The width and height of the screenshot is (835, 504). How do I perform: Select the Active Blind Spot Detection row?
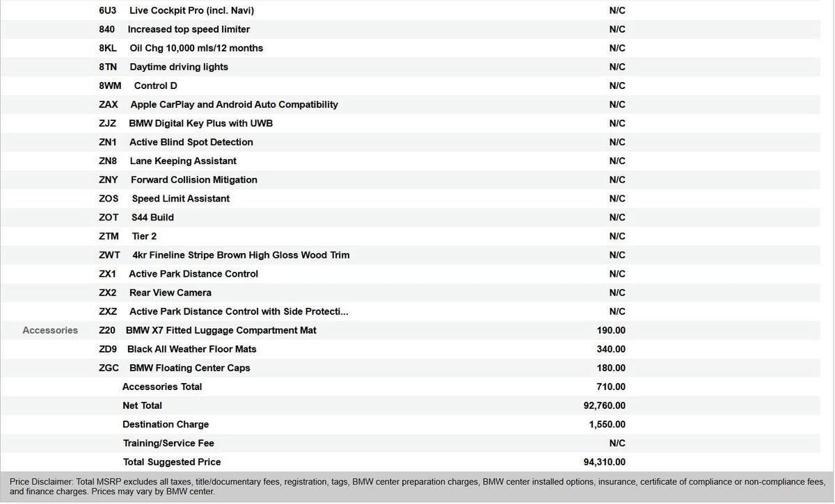[x=191, y=142]
